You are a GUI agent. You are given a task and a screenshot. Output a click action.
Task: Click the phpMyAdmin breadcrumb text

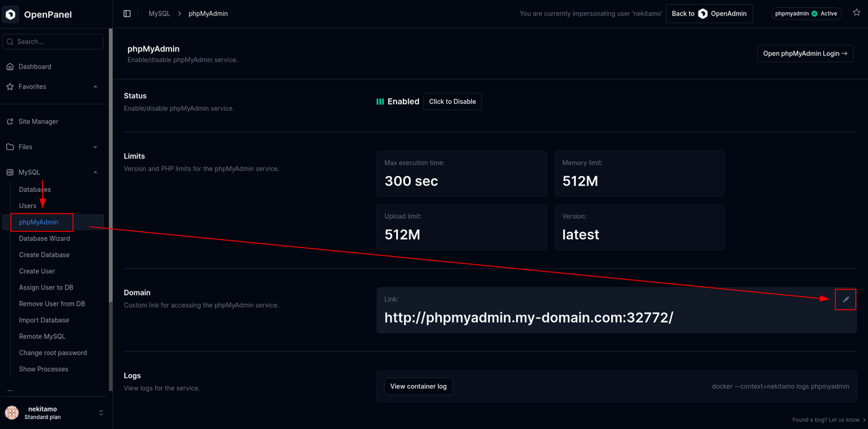[208, 14]
